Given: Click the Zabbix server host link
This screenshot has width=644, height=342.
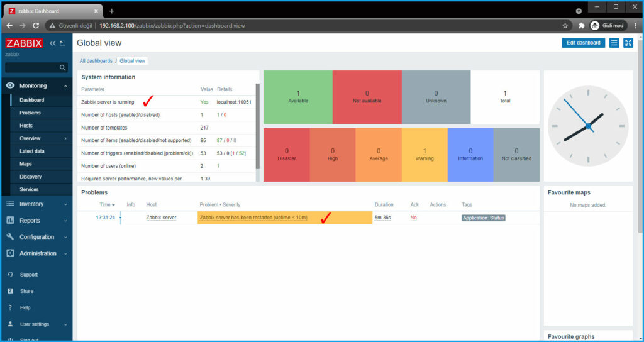Looking at the screenshot, I should pos(161,218).
